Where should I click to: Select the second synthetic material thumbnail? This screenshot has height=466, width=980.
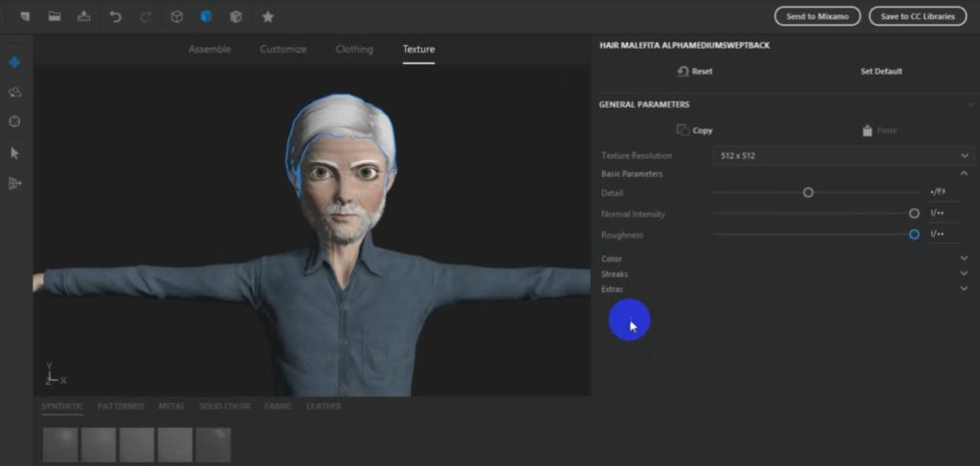click(99, 445)
